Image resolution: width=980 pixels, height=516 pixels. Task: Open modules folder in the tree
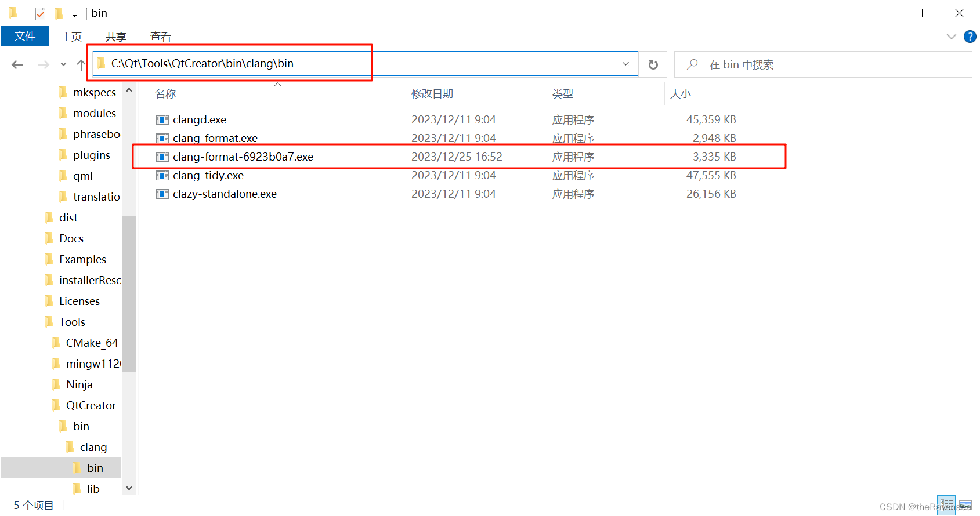pos(95,113)
